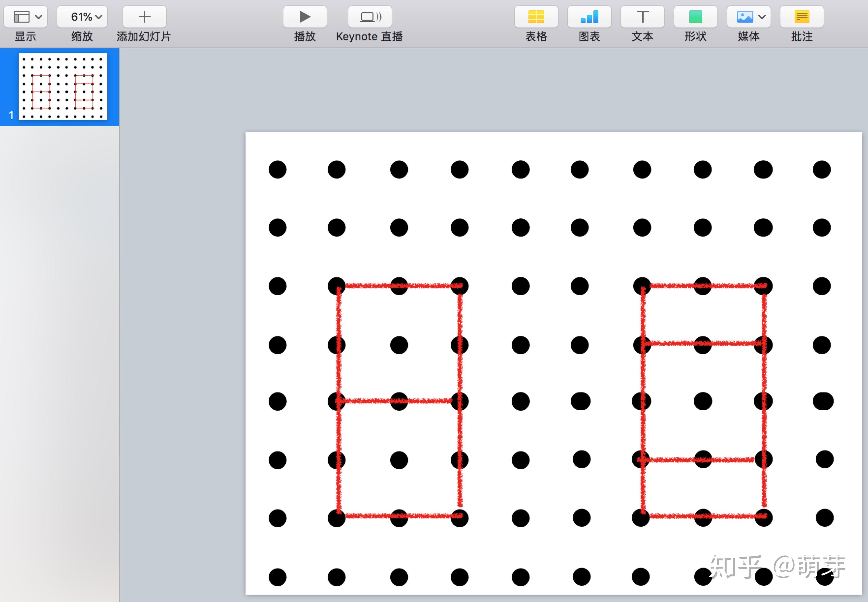Add a text box with 文本 icon
868x602 pixels.
click(x=642, y=17)
